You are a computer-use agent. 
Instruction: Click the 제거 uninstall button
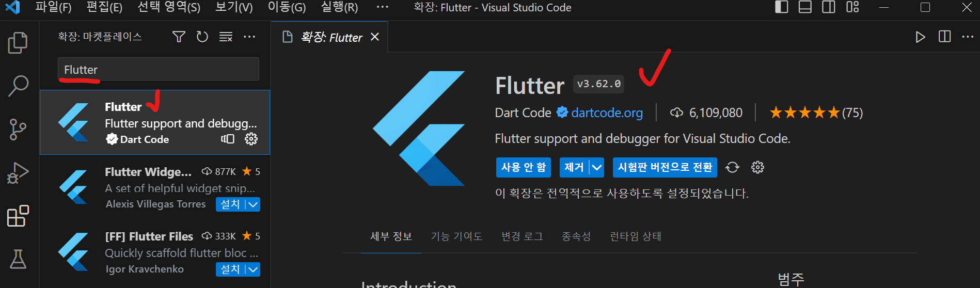[x=574, y=167]
